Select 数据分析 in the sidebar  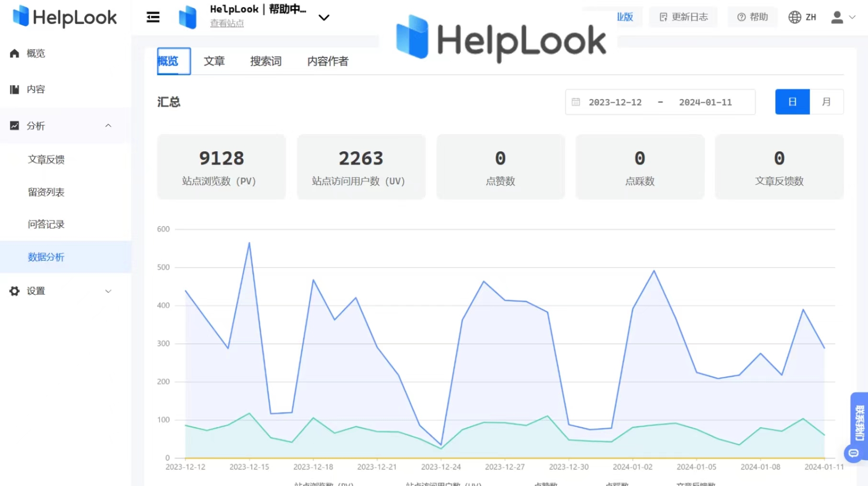tap(66, 257)
